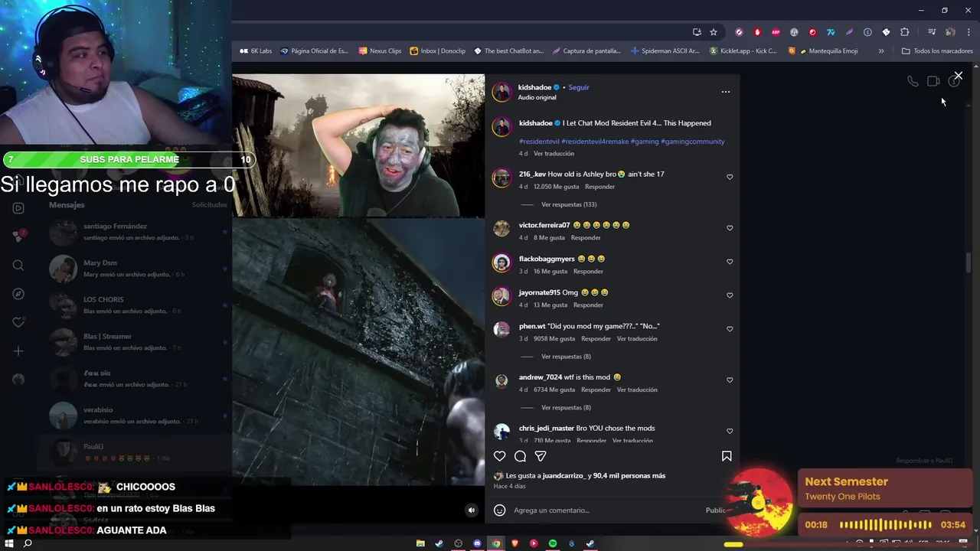Screen dimensions: 980x551
Task: Unmute the video with the speaker icon
Action: [x=472, y=510]
